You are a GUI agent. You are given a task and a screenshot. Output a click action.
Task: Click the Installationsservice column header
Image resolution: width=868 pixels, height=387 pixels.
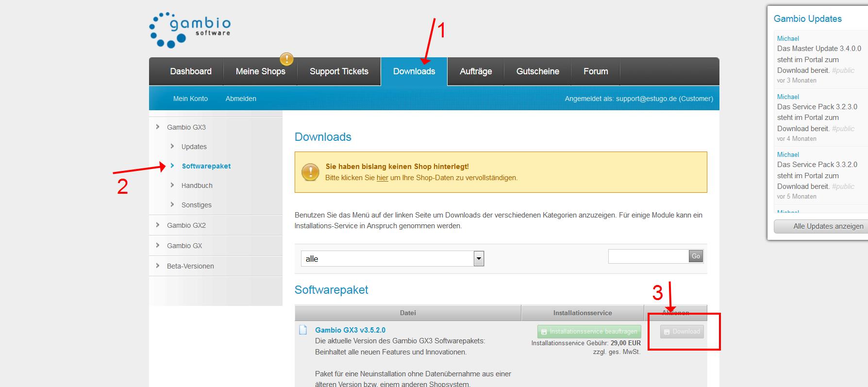click(583, 313)
